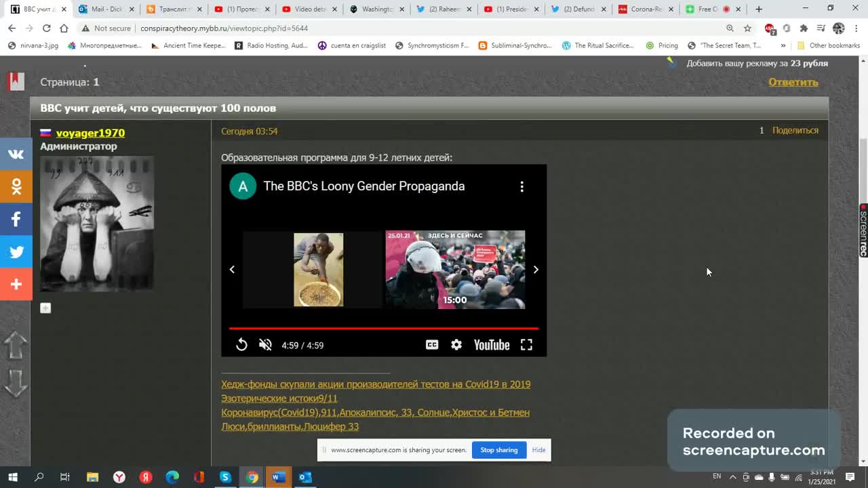Open cuenta en craigslist bookmark
This screenshot has width=868, height=488.
pos(351,45)
